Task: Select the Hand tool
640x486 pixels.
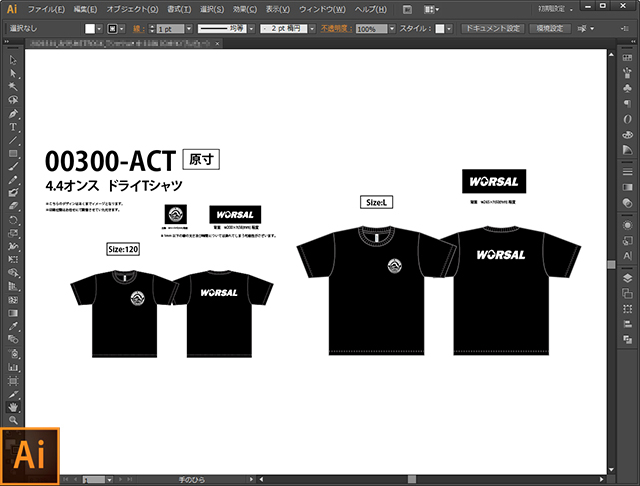Action: click(13, 407)
